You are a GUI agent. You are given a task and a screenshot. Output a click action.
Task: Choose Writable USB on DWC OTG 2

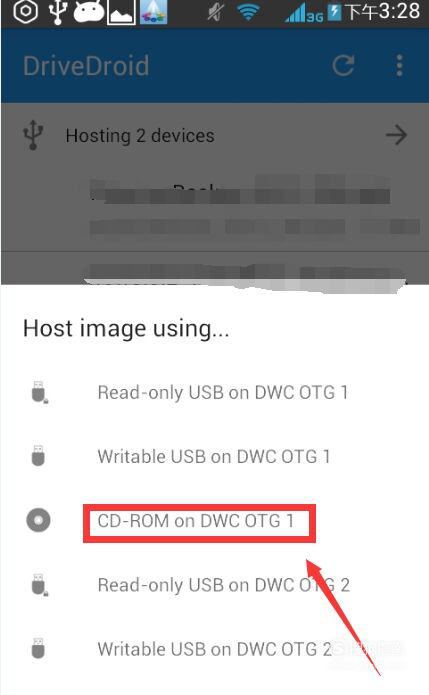(x=214, y=649)
